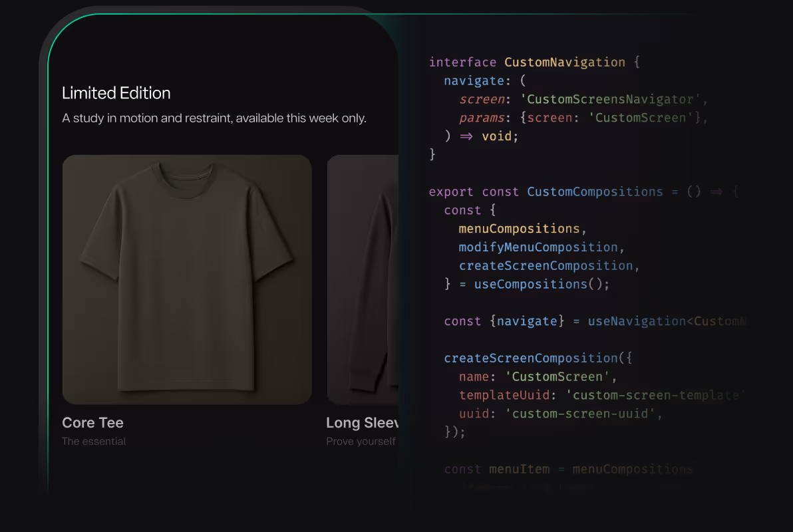Click 'const {navigate} = useNavigation' code line
The image size is (793, 532).
[x=595, y=321]
